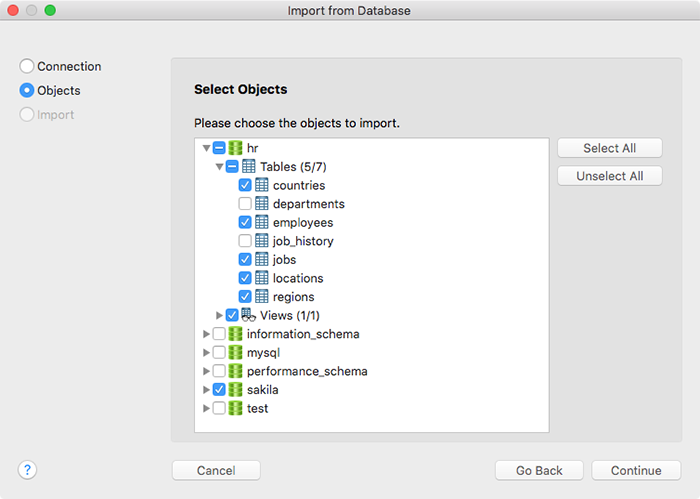Click the Go Back button
Viewport: 700px width, 499px height.
(539, 470)
